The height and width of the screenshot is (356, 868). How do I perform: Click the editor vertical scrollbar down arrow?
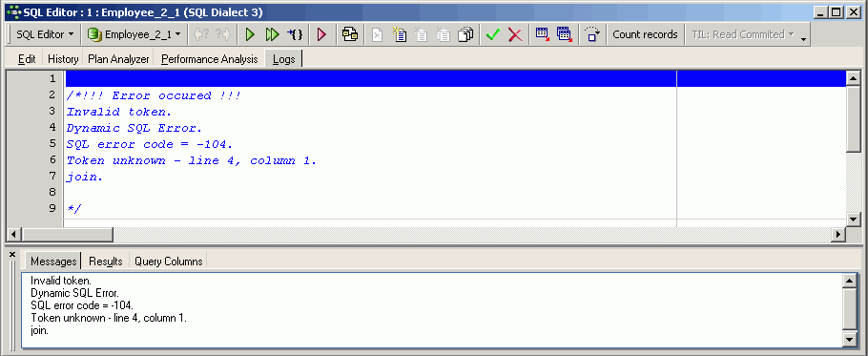[853, 219]
